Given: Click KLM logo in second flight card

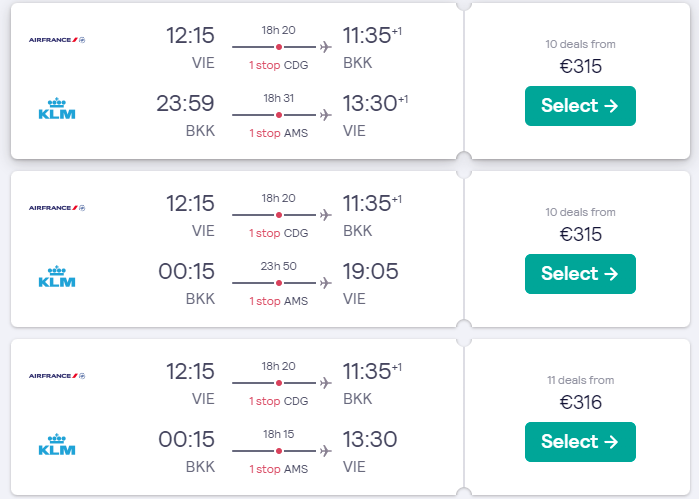Looking at the screenshot, I should coord(57,276).
